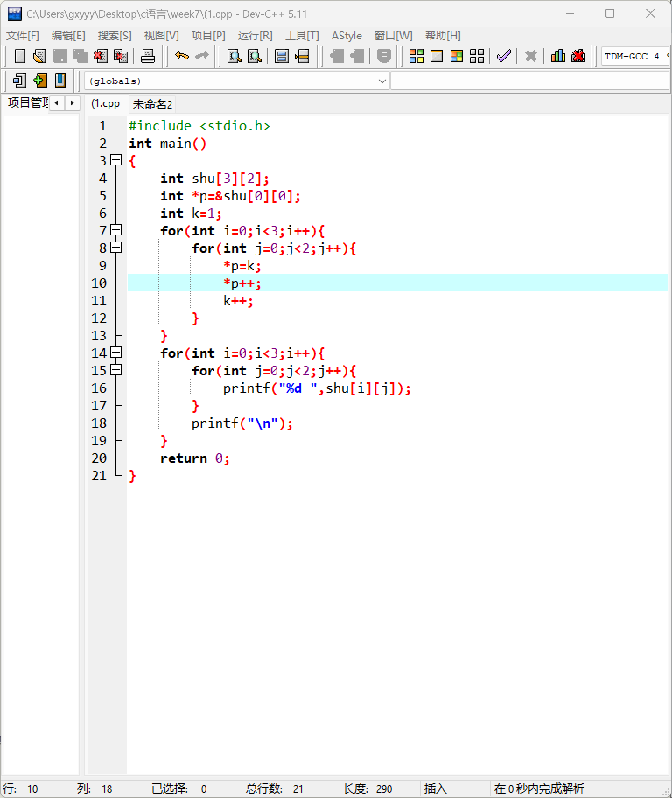Click the Open file icon
Image resolution: width=672 pixels, height=798 pixels.
[40, 56]
